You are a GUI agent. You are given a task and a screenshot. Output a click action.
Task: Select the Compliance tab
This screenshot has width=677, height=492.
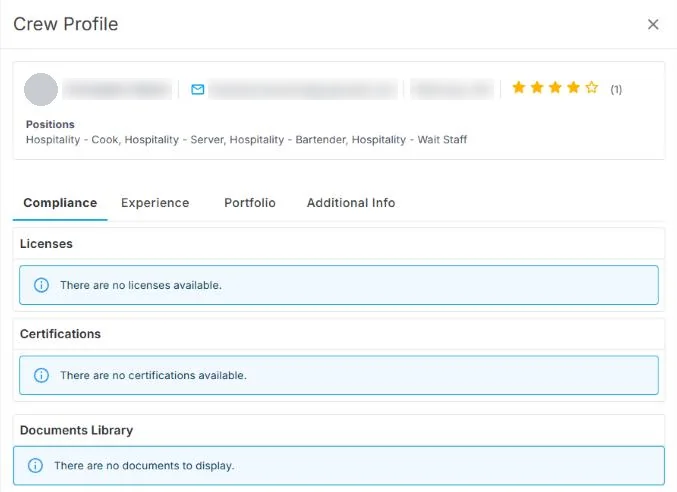[60, 203]
